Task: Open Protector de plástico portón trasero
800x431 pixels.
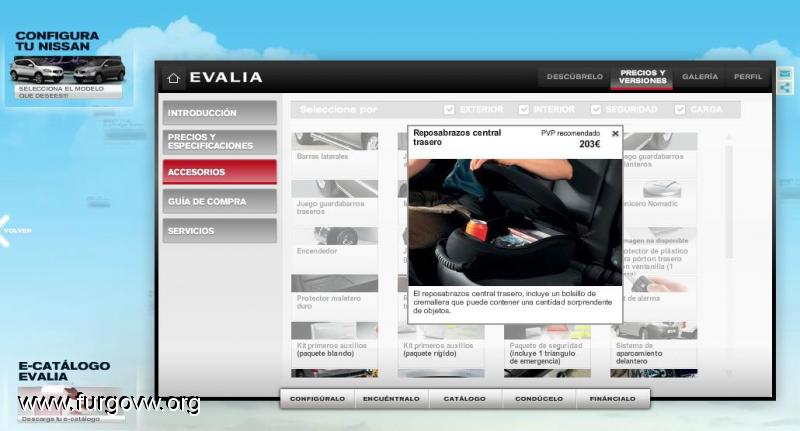Action: click(660, 250)
